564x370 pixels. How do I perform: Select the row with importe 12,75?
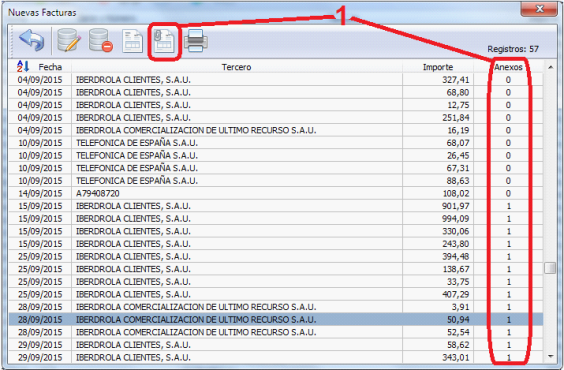[x=276, y=105]
